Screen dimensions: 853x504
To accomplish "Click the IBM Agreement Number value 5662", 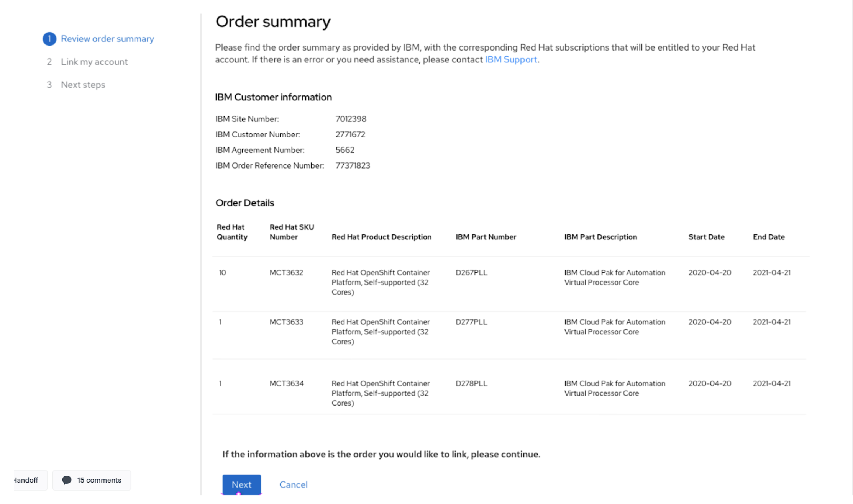I will coord(345,150).
